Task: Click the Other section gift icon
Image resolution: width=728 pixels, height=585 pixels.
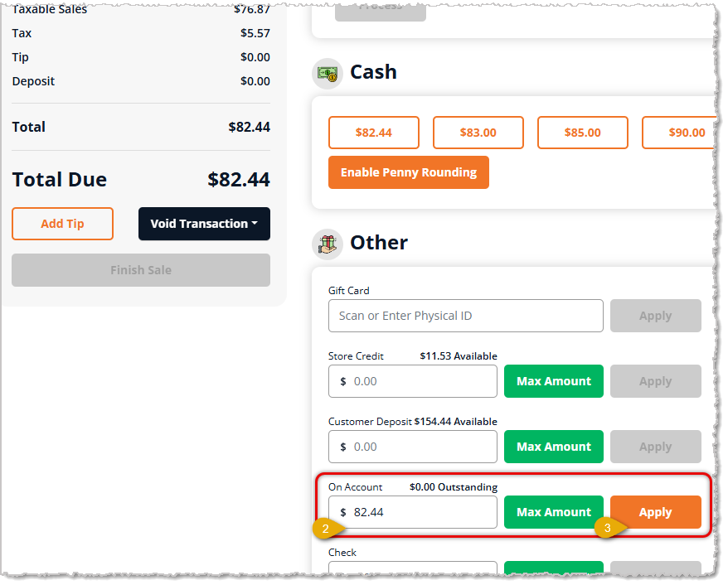Action: pos(328,244)
